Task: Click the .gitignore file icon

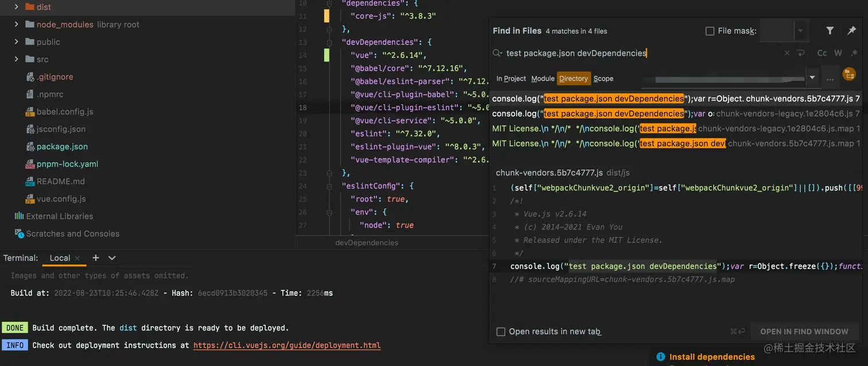Action: pos(30,76)
